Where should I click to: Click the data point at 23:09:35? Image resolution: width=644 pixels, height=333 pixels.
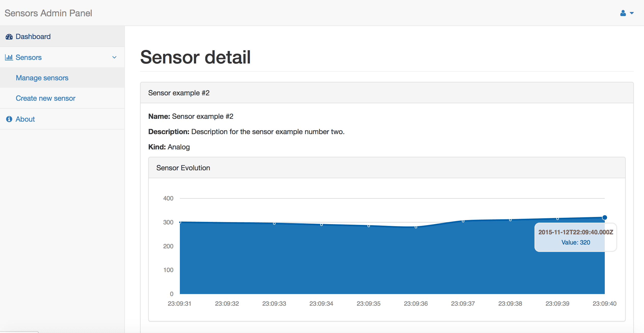[x=369, y=226]
